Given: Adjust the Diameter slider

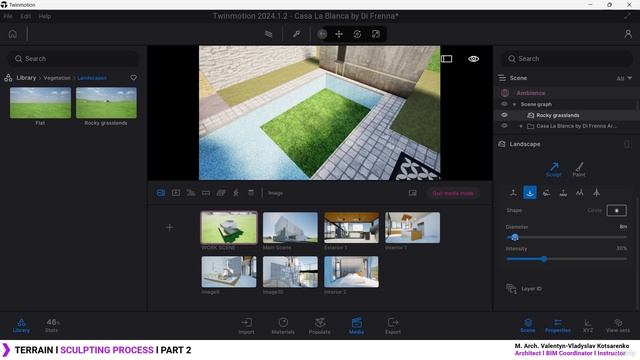Looking at the screenshot, I should click(x=566, y=237).
